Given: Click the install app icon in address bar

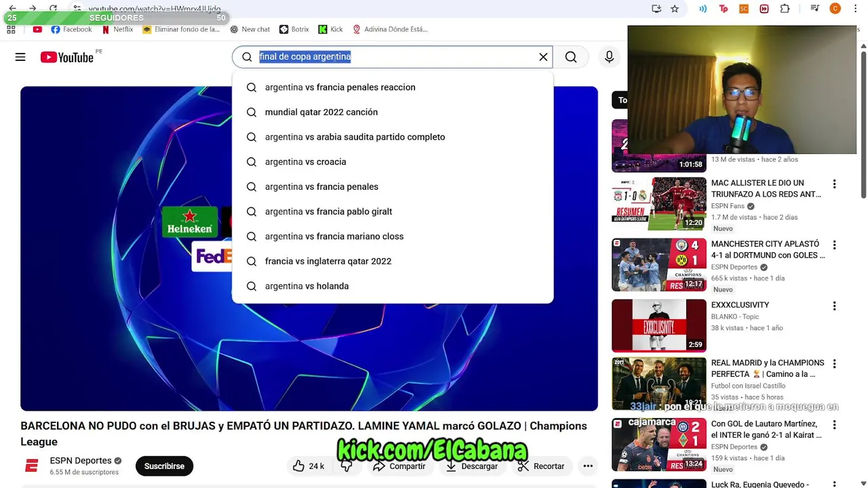Looking at the screenshot, I should [656, 9].
